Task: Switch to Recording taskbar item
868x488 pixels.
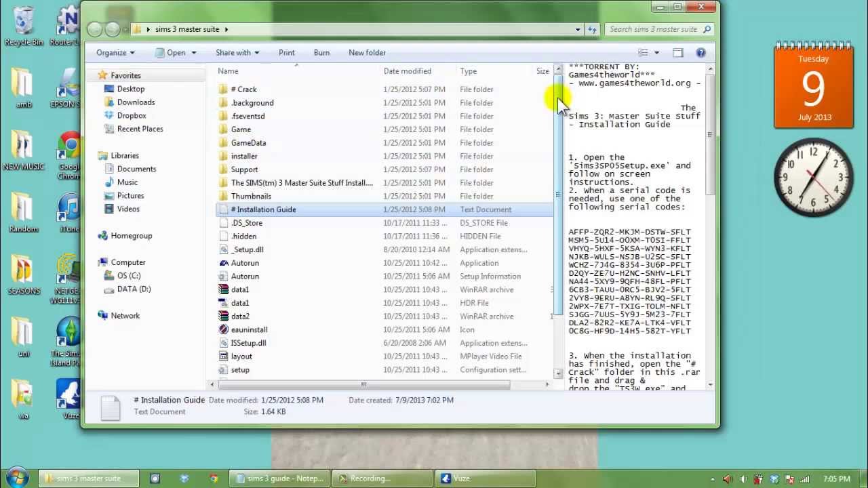Action: coord(383,479)
